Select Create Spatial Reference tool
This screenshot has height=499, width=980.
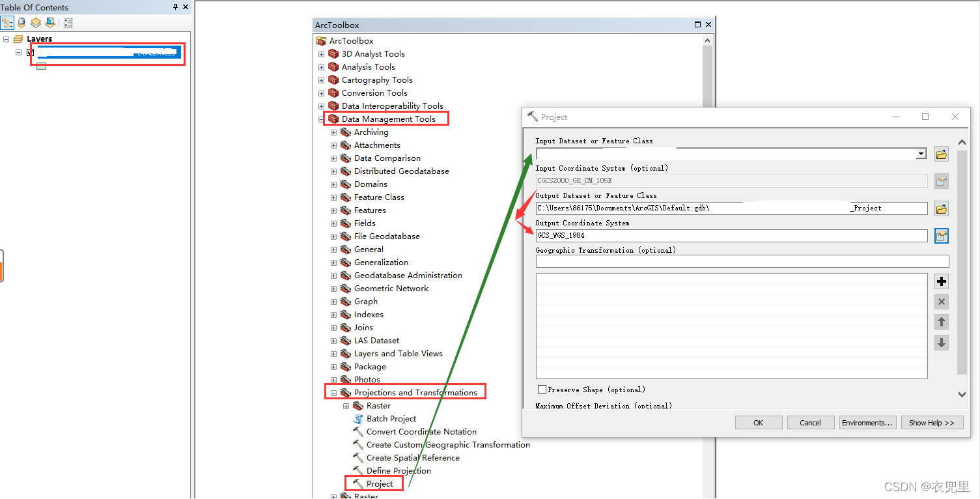(x=413, y=458)
